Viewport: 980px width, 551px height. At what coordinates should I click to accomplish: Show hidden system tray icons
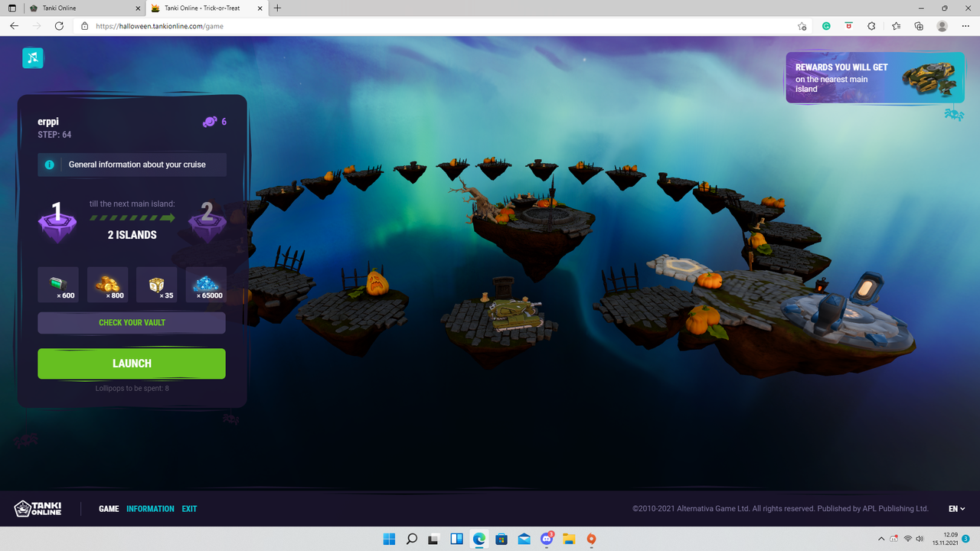point(880,539)
